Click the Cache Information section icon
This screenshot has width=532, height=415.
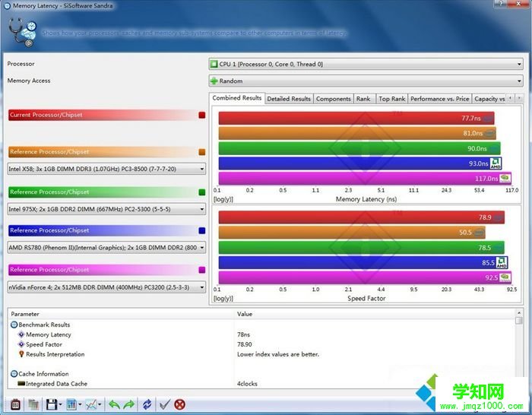[14, 374]
